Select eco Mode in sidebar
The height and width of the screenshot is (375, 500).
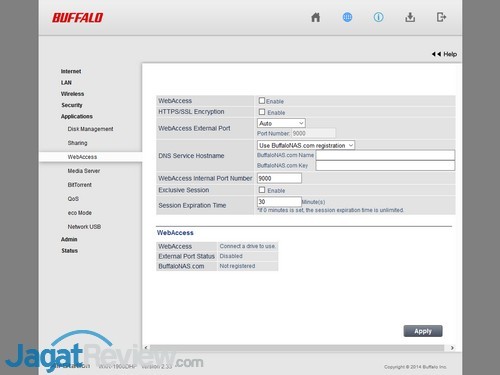pyautogui.click(x=80, y=213)
